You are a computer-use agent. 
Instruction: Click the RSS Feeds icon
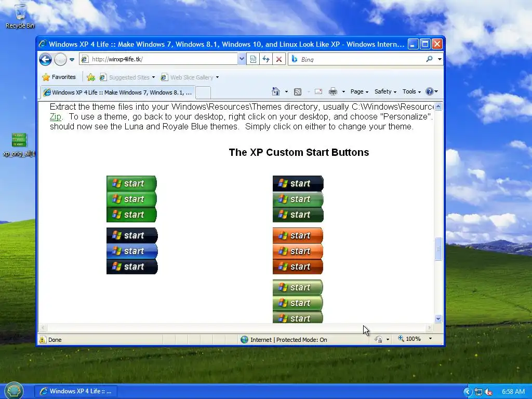tap(298, 91)
